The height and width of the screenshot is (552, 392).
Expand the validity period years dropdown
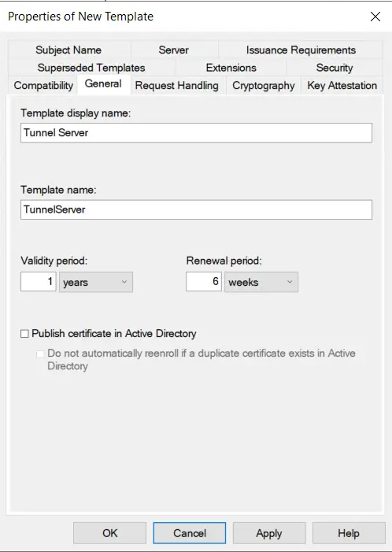coord(96,282)
